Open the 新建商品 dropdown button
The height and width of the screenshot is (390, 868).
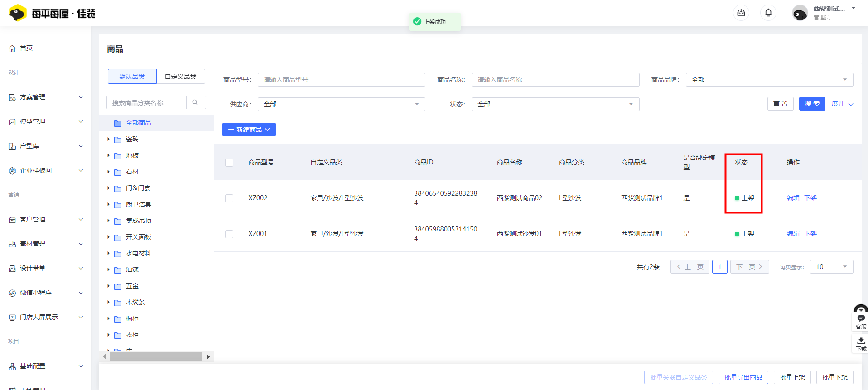pos(249,130)
